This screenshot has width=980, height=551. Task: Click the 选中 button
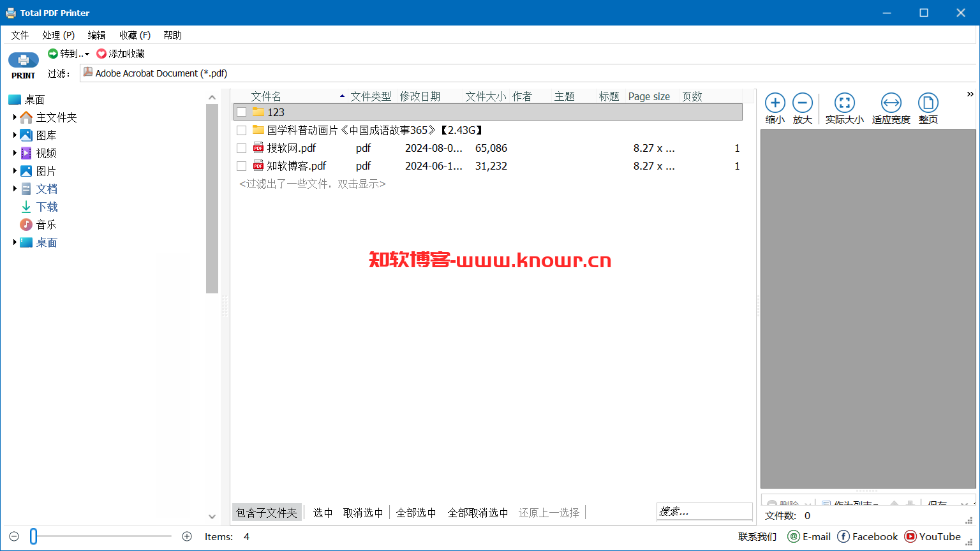(323, 513)
